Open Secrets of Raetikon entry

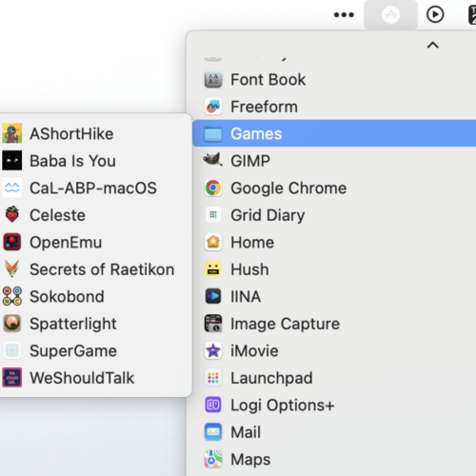[96, 269]
